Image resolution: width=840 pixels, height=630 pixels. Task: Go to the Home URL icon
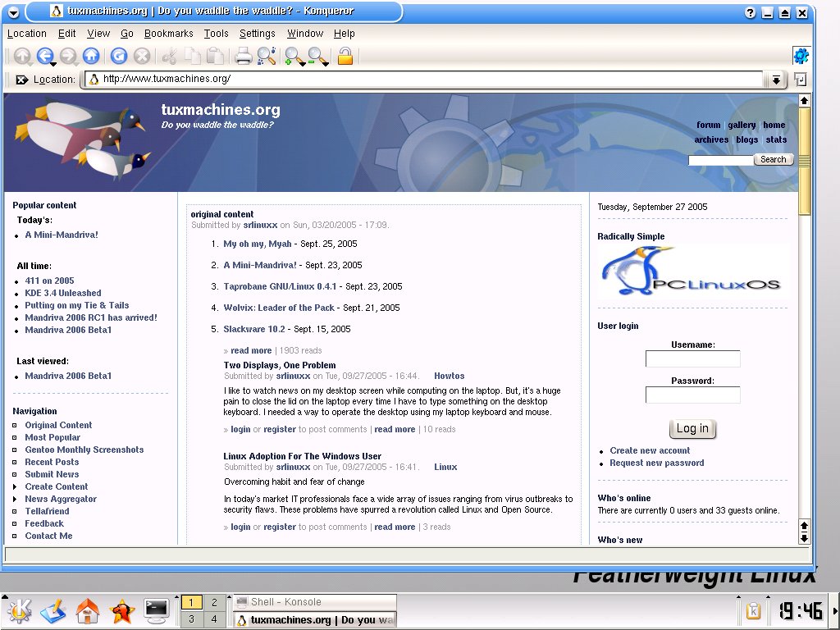(91, 56)
